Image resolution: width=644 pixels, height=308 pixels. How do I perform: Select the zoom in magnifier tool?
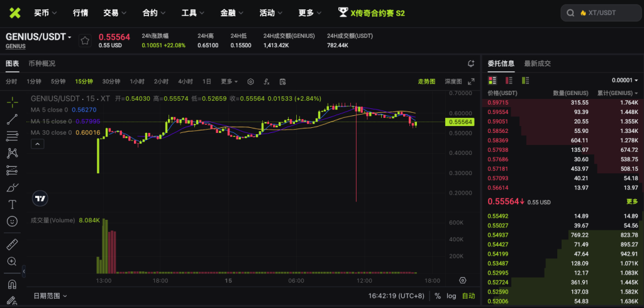coord(13,261)
